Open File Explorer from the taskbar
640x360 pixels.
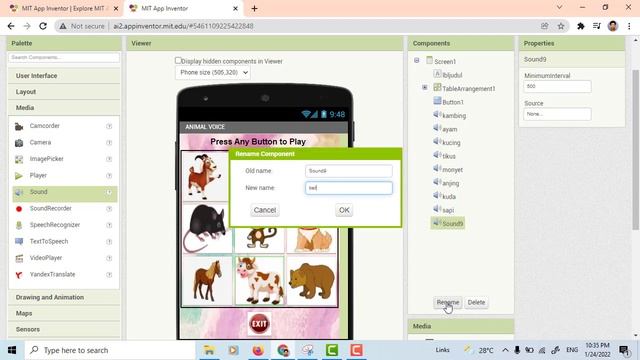[209, 350]
